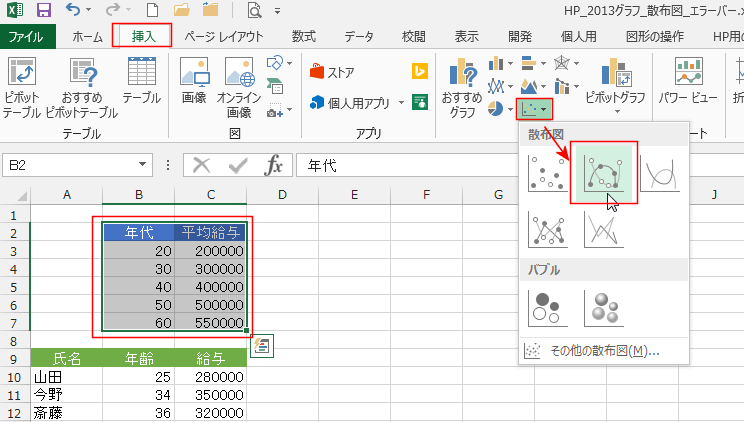Image resolution: width=744 pixels, height=422 pixels.
Task: Click the Save icon in quick access toolbar
Action: (x=44, y=12)
